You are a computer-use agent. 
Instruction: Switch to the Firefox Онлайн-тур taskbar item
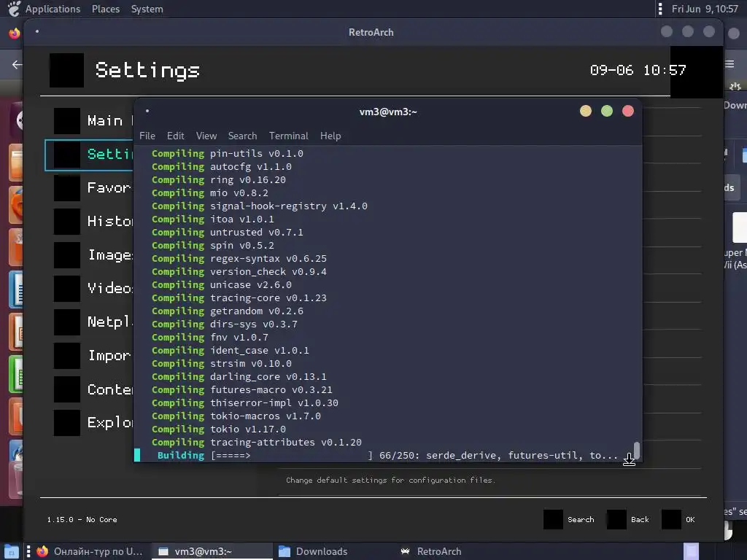tap(90, 551)
